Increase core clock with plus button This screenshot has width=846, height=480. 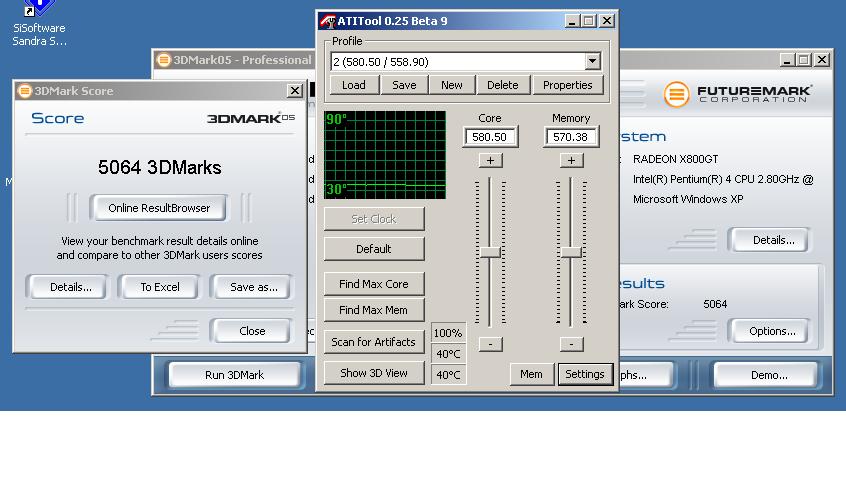point(490,160)
